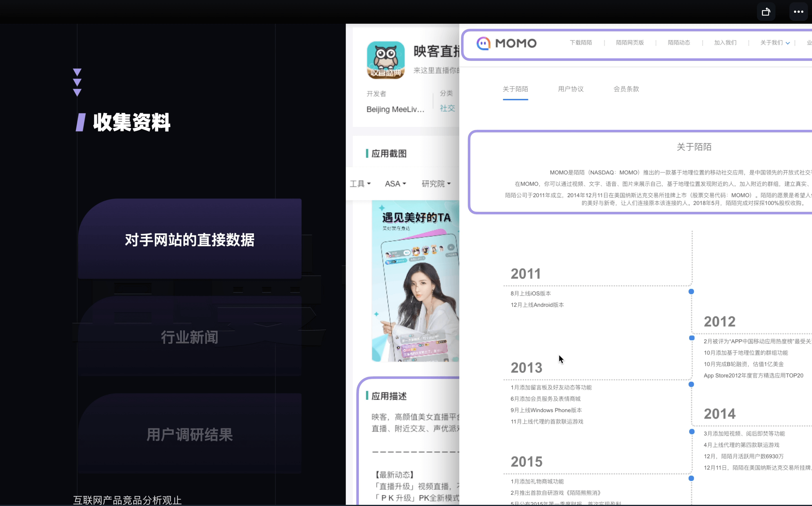
Task: Click the 2011 timeline dot
Action: (x=691, y=292)
